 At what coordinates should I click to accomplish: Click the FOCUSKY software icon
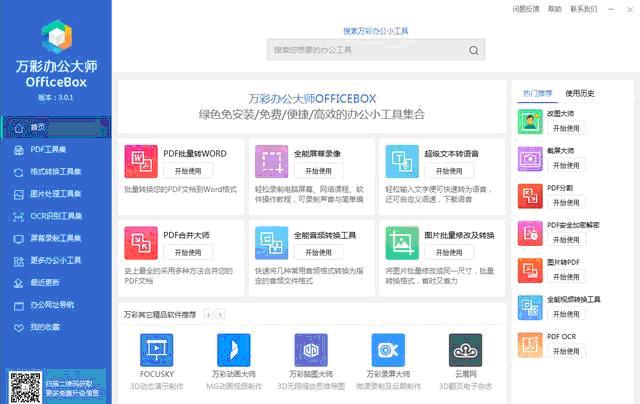[x=156, y=350]
